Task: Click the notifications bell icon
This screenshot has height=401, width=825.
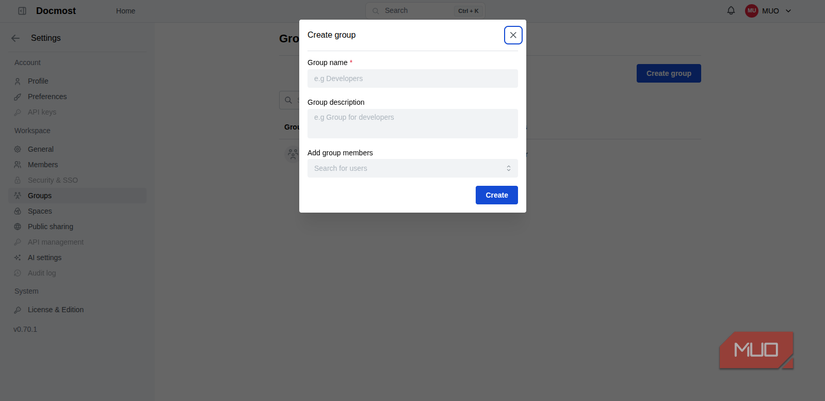Action: click(x=731, y=11)
